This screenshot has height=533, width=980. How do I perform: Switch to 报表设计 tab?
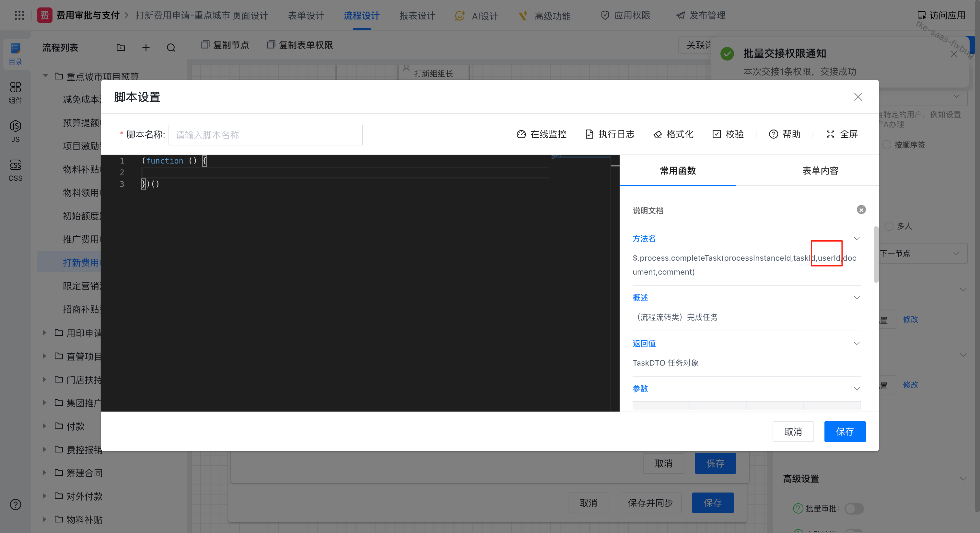coord(417,16)
